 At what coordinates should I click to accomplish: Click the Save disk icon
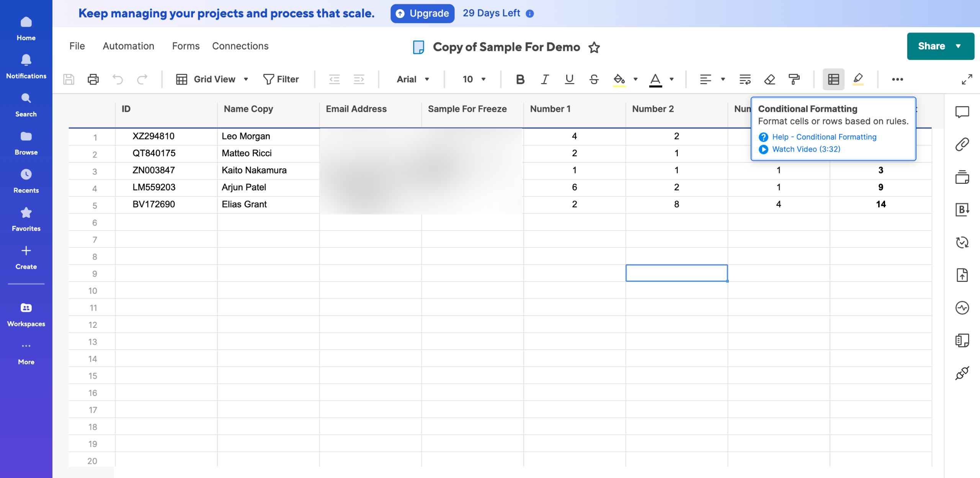pos(69,79)
